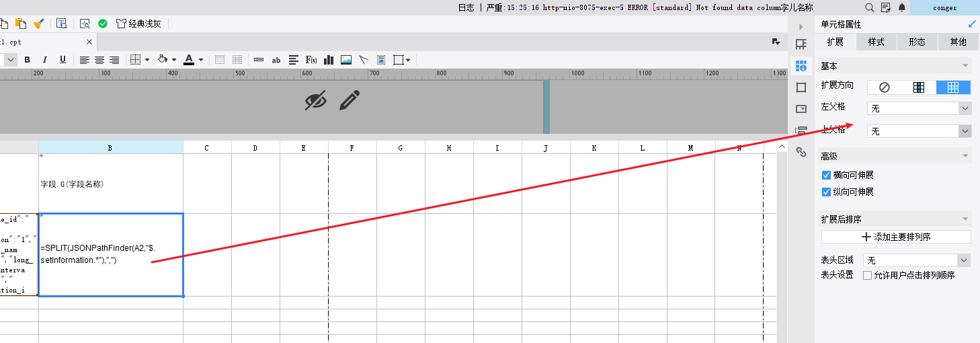The image size is (980, 343).
Task: Select the format painter brush icon
Action: click(x=39, y=24)
